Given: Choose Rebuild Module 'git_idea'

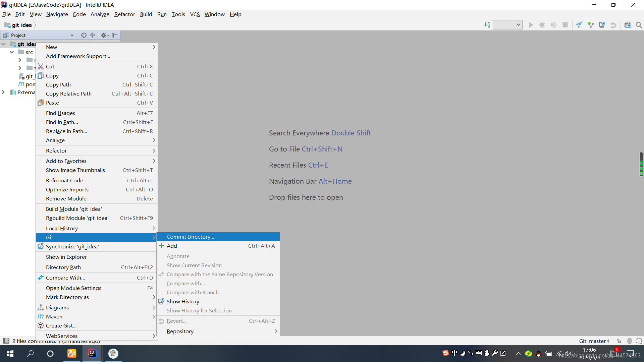Looking at the screenshot, I should click(97, 218).
